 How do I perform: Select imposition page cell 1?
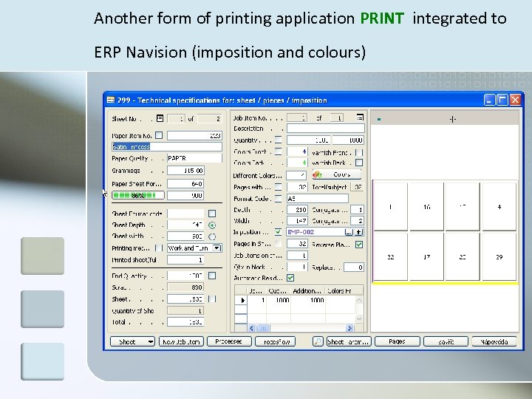[x=391, y=206]
